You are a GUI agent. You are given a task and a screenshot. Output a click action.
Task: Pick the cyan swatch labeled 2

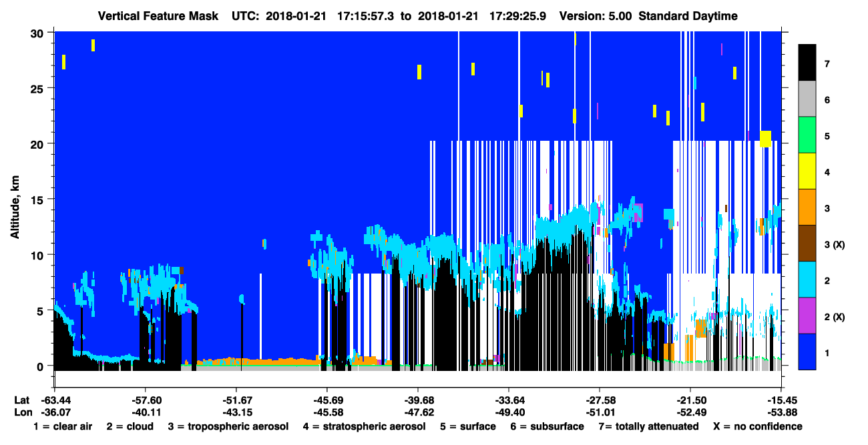[807, 280]
